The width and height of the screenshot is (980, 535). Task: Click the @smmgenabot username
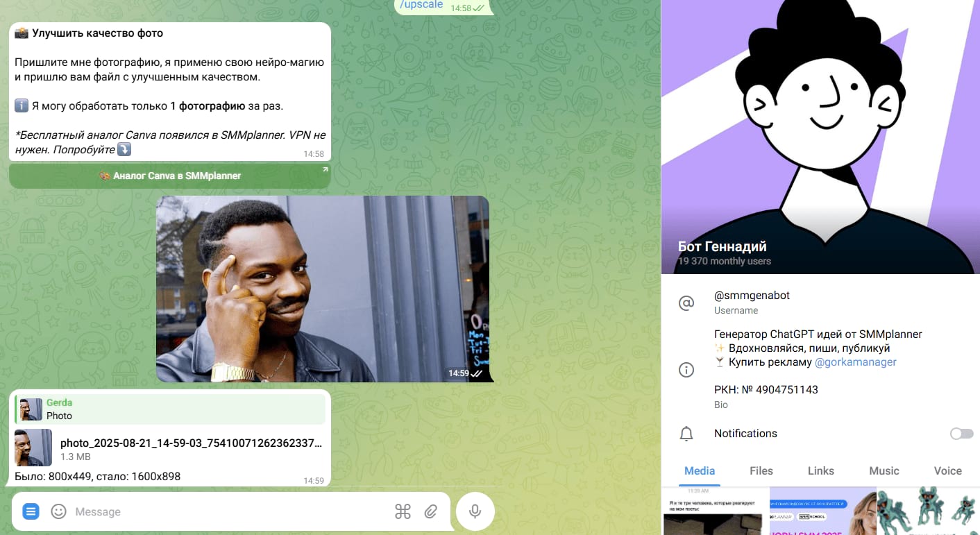752,296
